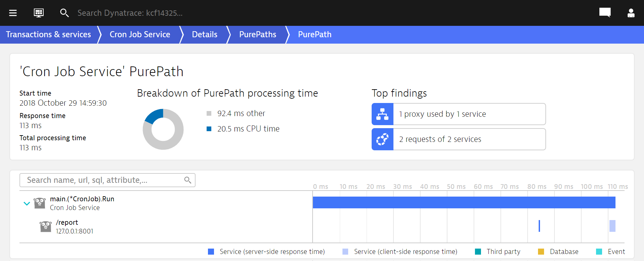Open '1 proxy used by 1 service' finding

459,114
